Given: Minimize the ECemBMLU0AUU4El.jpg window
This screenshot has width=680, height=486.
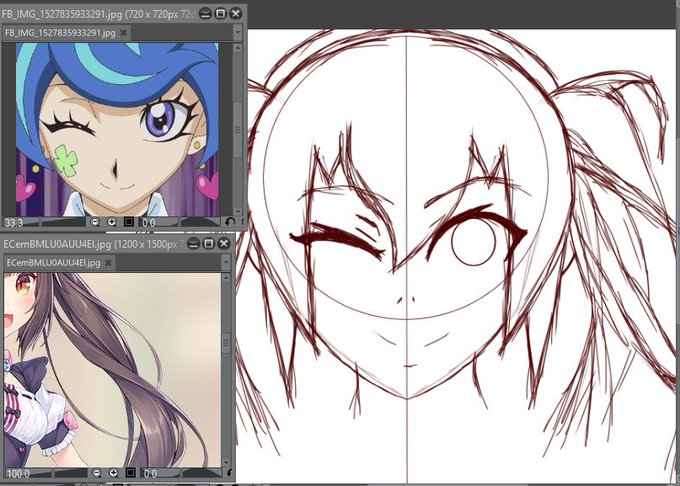Looking at the screenshot, I should pos(193,244).
